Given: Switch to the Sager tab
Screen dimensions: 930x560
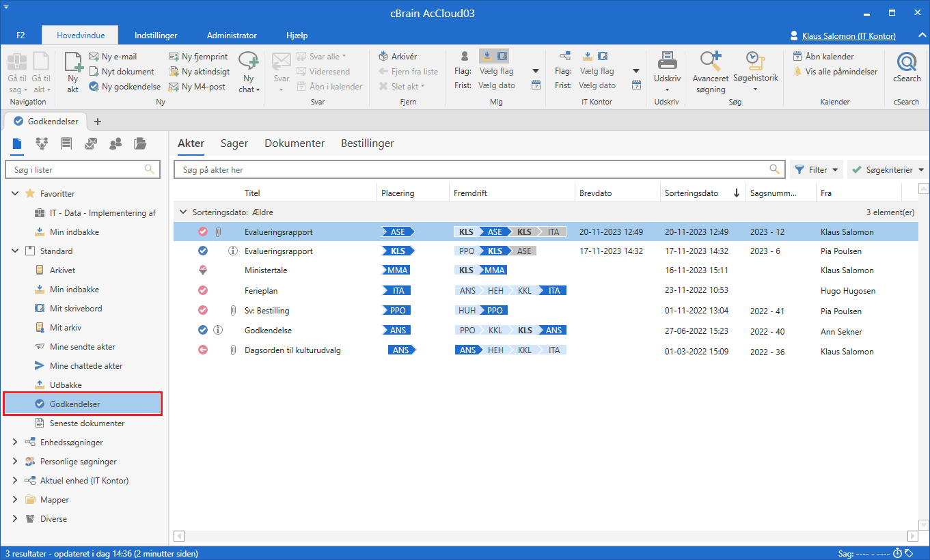Looking at the screenshot, I should [234, 143].
